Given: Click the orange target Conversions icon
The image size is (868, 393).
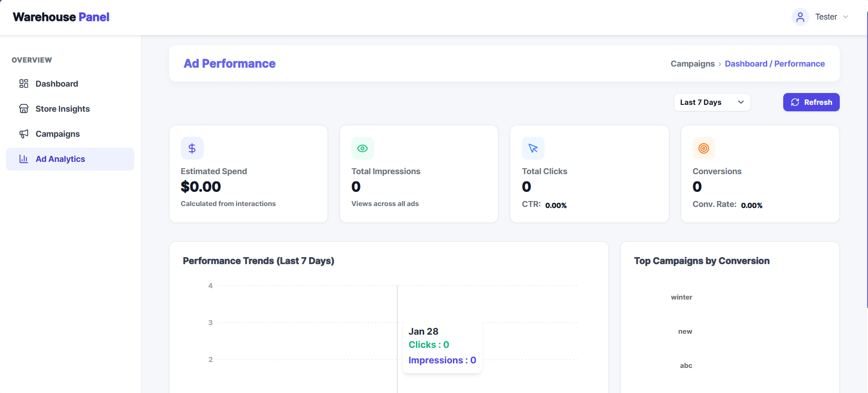Looking at the screenshot, I should 704,148.
